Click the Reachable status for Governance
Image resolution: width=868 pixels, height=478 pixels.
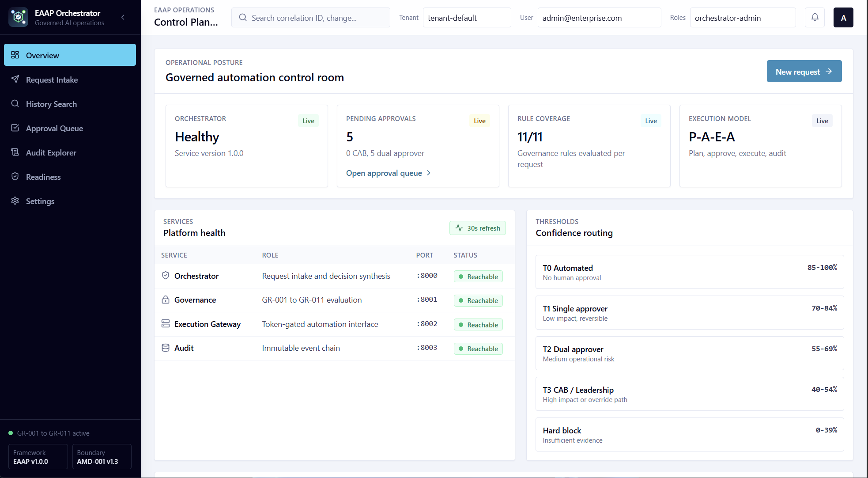[x=478, y=300]
